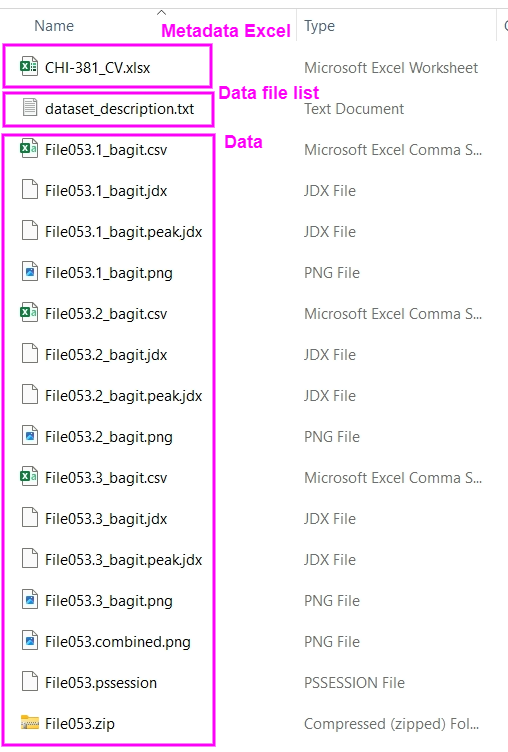Click the sort arrow above Name column
Screen dimensions: 508x752
point(162,12)
